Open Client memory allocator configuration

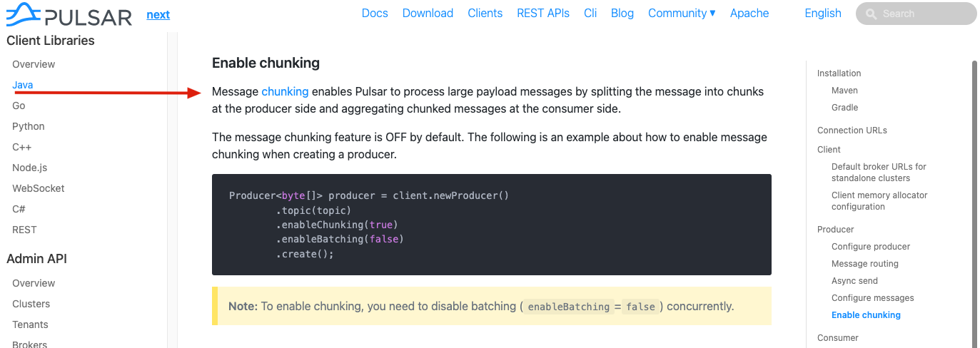(879, 201)
